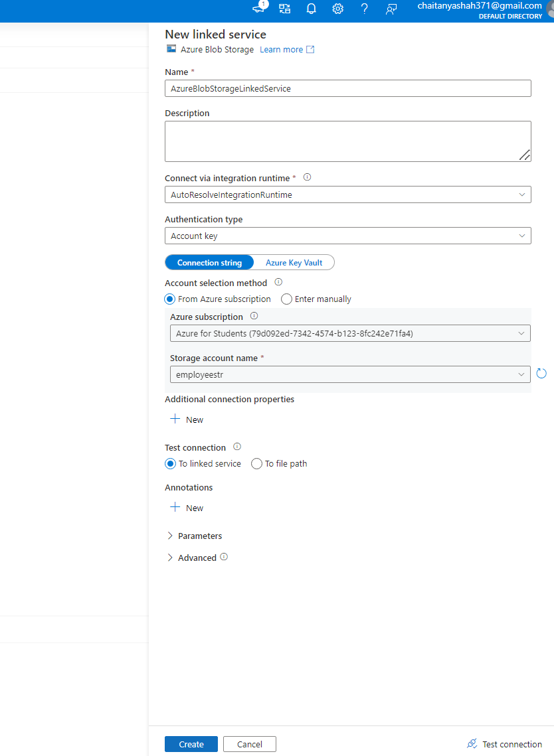This screenshot has height=756, width=554.
Task: Click the help question mark icon
Action: coord(363,9)
